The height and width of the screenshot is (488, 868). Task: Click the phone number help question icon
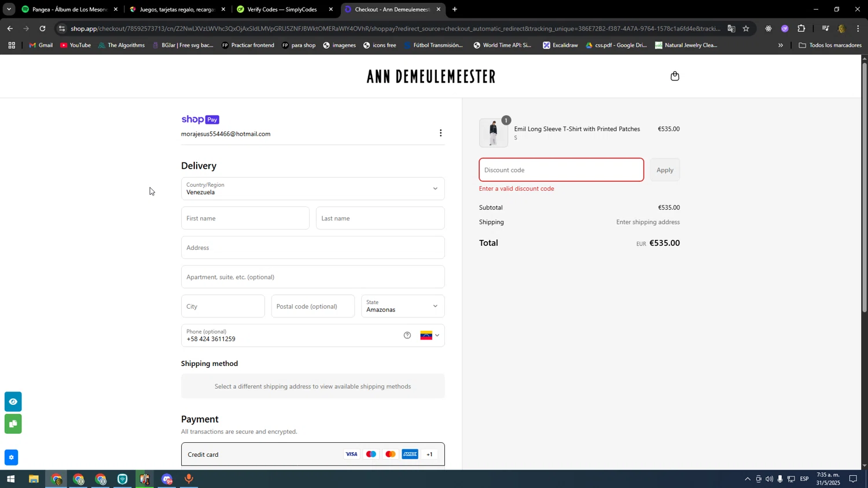click(x=407, y=335)
